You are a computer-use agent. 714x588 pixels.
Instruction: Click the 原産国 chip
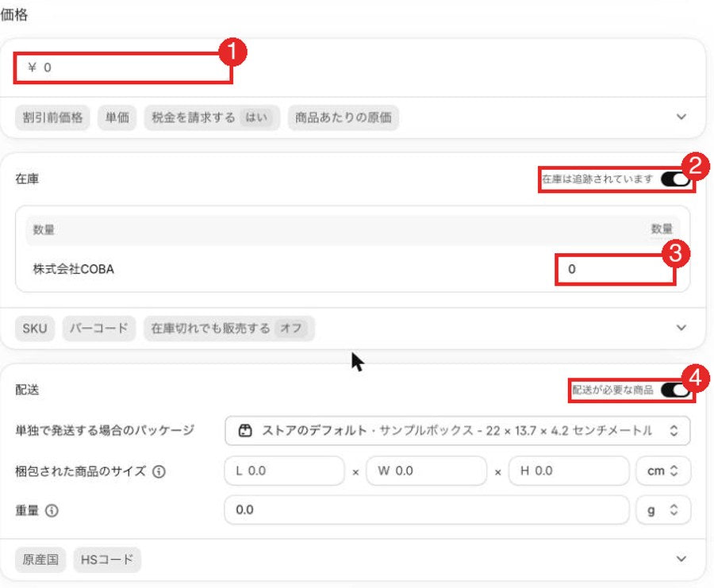(40, 559)
